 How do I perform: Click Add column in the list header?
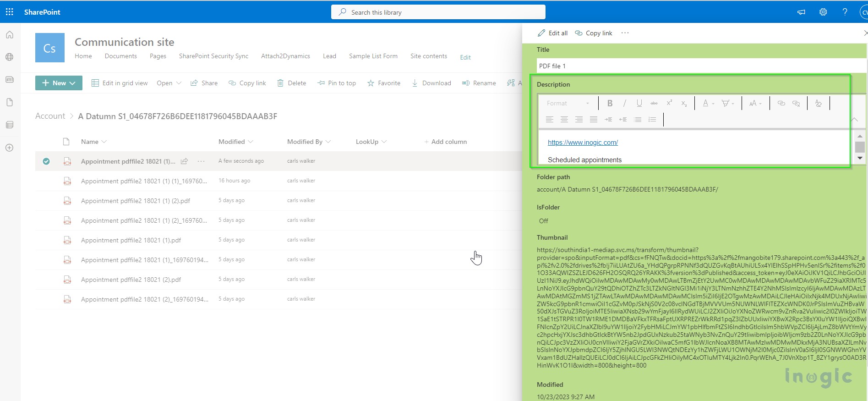(445, 142)
